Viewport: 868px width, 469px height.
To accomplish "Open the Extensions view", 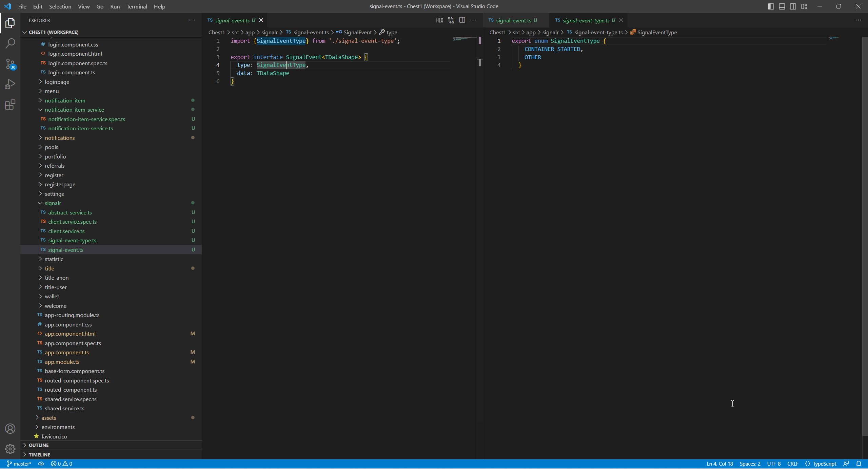I will point(10,105).
